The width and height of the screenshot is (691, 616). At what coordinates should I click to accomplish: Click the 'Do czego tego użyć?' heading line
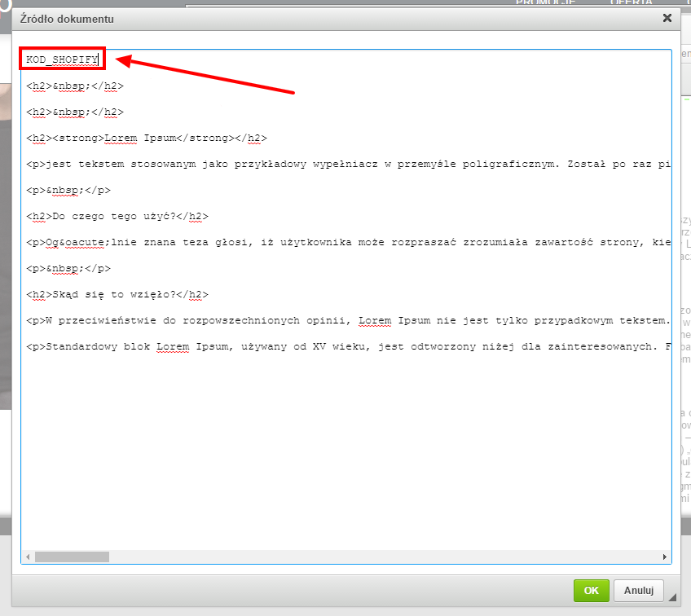click(x=117, y=216)
